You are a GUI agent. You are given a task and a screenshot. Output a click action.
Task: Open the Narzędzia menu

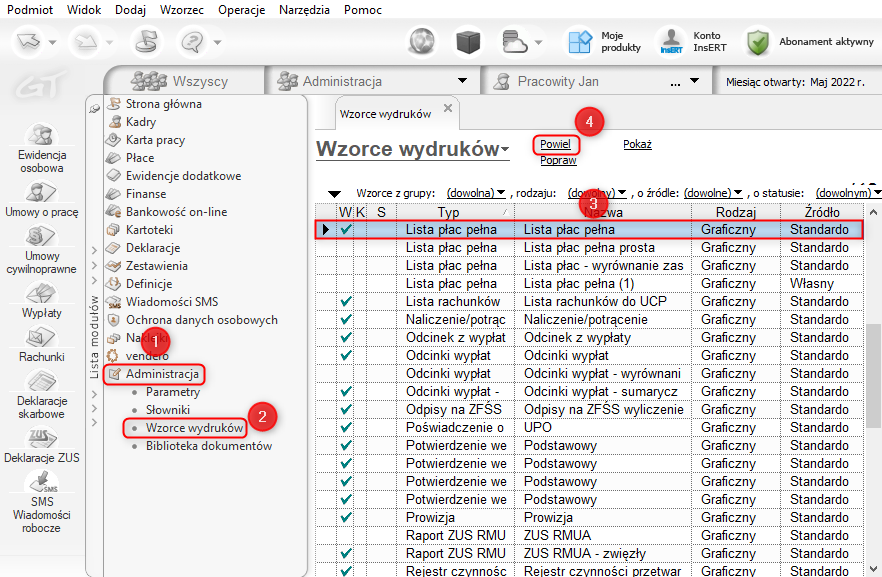pyautogui.click(x=304, y=10)
